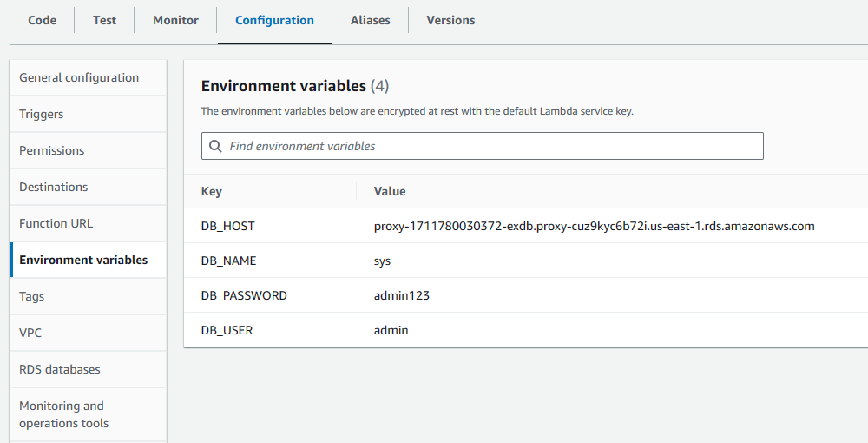Screen dimensions: 868x443
Task: Open VPC configuration in sidebar
Action: tap(30, 333)
